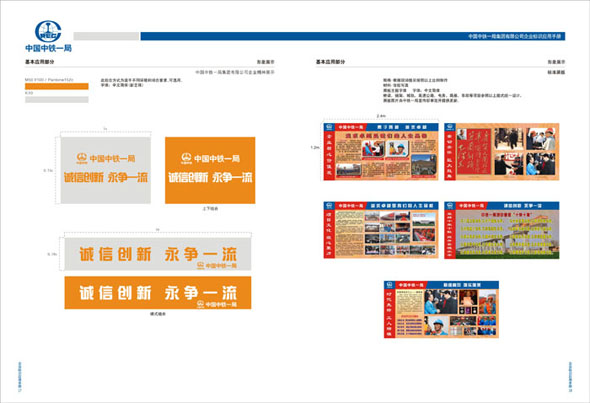Open the display board with red calligraphy panel
This screenshot has height=403, width=590.
click(502, 152)
